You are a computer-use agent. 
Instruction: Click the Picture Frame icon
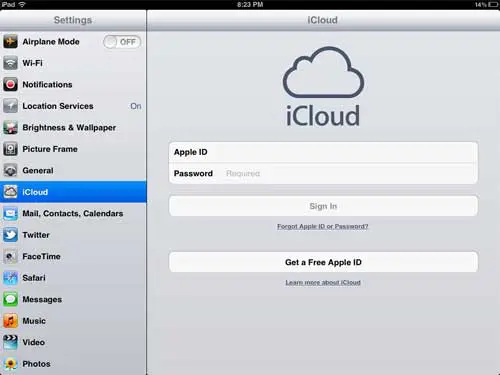click(x=10, y=149)
